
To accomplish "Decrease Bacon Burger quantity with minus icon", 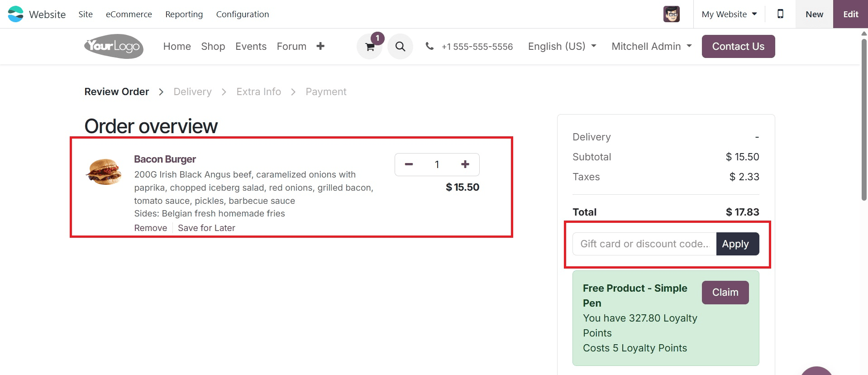I will [408, 164].
